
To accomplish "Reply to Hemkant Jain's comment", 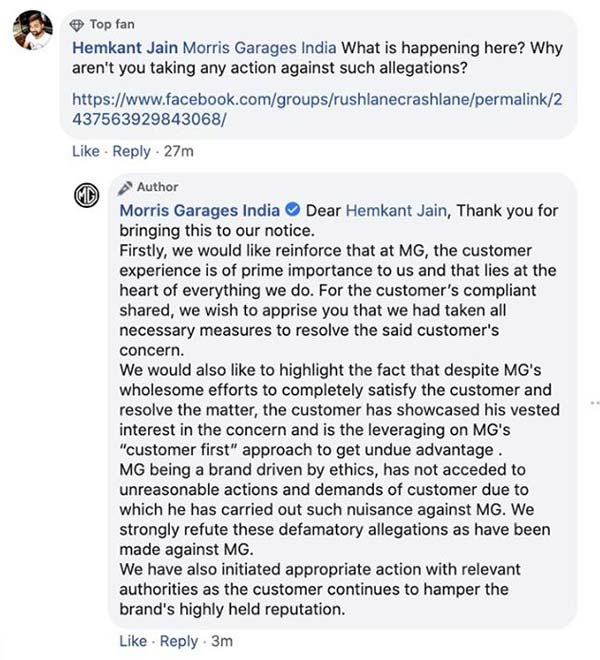I will click(131, 152).
